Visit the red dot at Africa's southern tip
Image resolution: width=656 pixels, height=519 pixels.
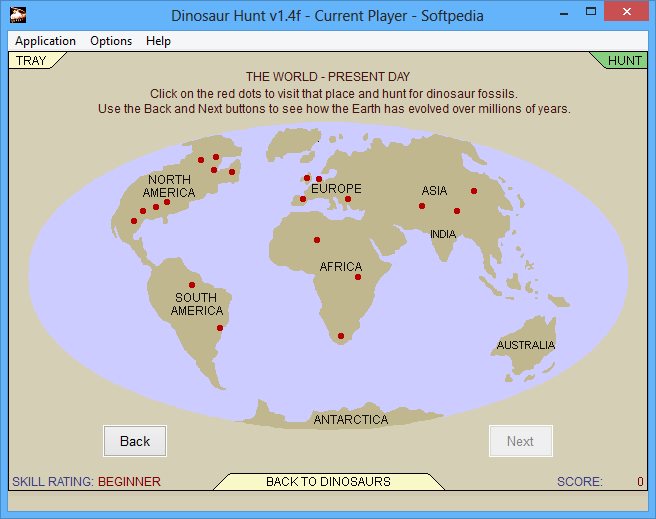point(341,336)
